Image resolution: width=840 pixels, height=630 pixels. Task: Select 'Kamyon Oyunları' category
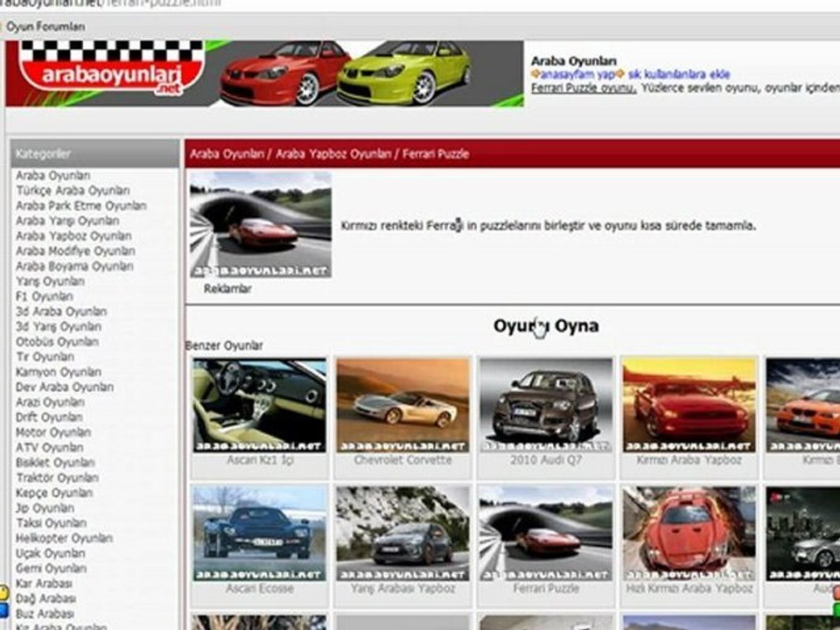(x=59, y=372)
